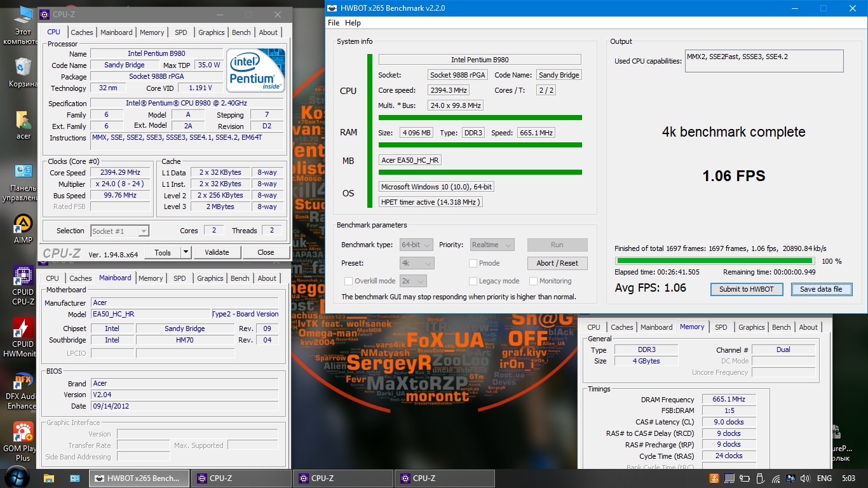
Task: Open the Этот компьютер desktop icon
Action: (x=23, y=24)
